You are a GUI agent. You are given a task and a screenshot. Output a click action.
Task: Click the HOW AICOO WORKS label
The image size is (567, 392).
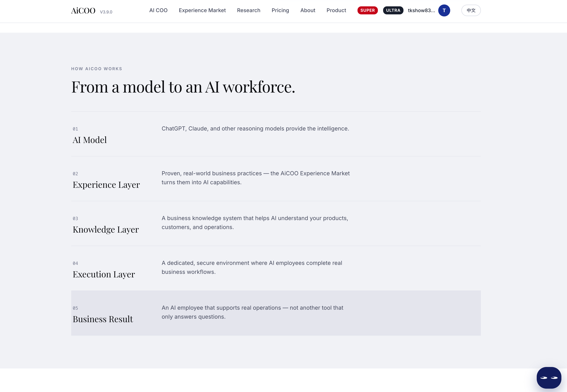point(97,69)
